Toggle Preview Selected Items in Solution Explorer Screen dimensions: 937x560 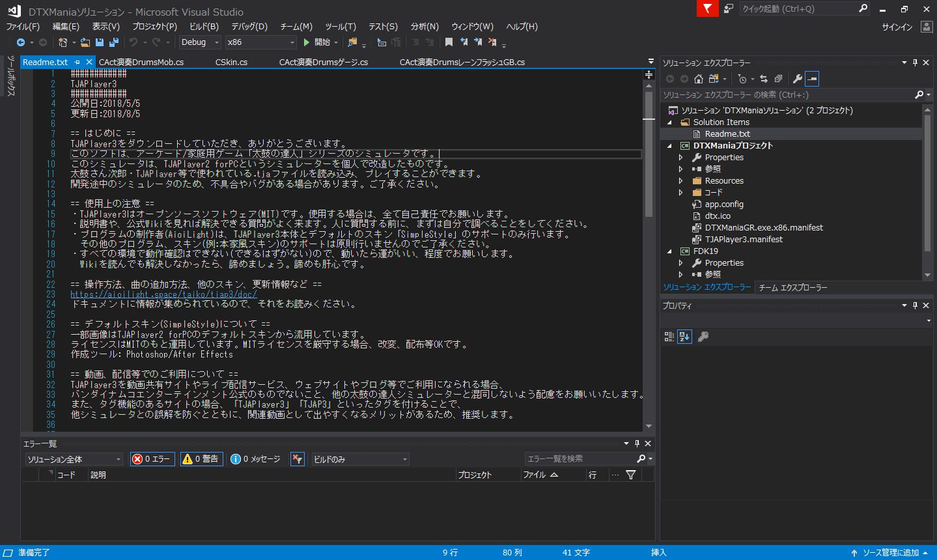pyautogui.click(x=812, y=79)
